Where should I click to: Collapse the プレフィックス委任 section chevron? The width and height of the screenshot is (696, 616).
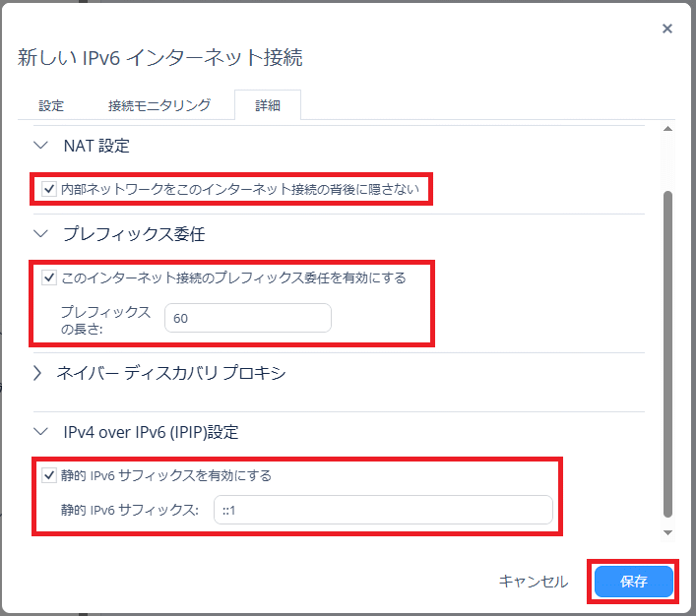pyautogui.click(x=40, y=234)
